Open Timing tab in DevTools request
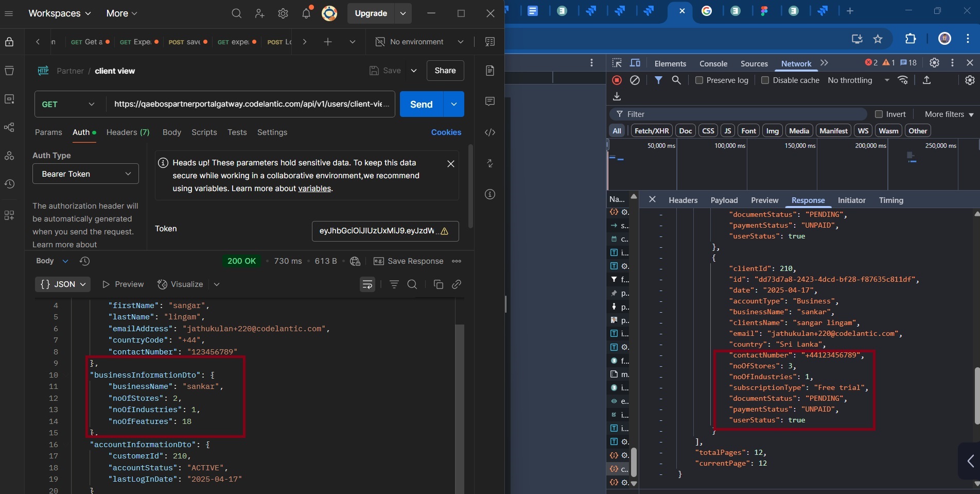The image size is (980, 494). [x=891, y=200]
